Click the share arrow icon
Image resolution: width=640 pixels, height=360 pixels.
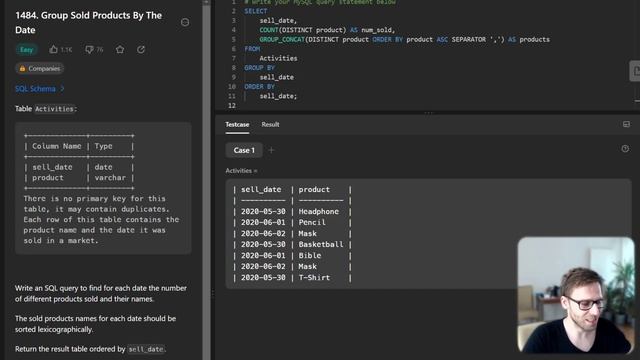pyautogui.click(x=141, y=49)
